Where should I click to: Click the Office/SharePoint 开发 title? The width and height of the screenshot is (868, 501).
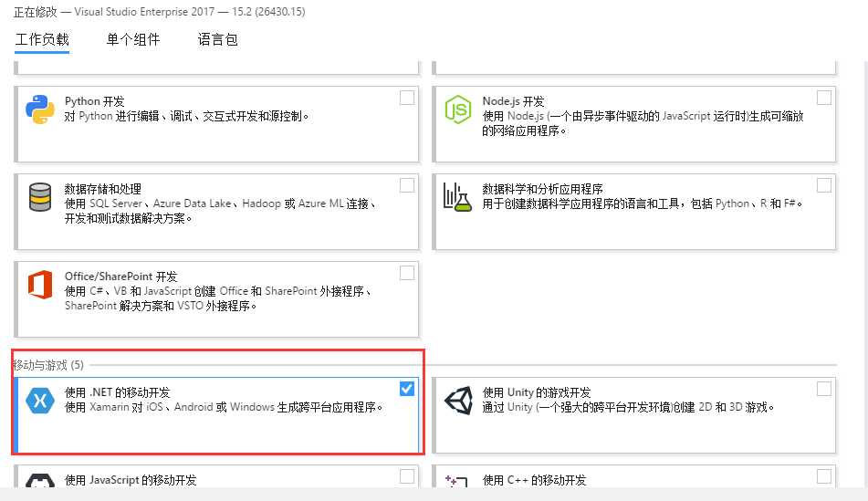pyautogui.click(x=120, y=277)
